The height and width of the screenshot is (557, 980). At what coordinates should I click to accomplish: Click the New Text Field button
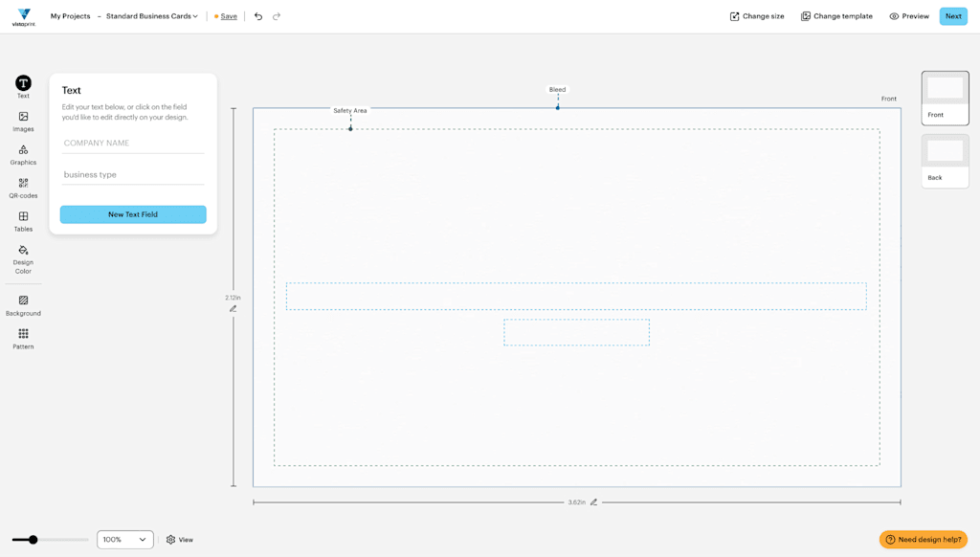133,213
